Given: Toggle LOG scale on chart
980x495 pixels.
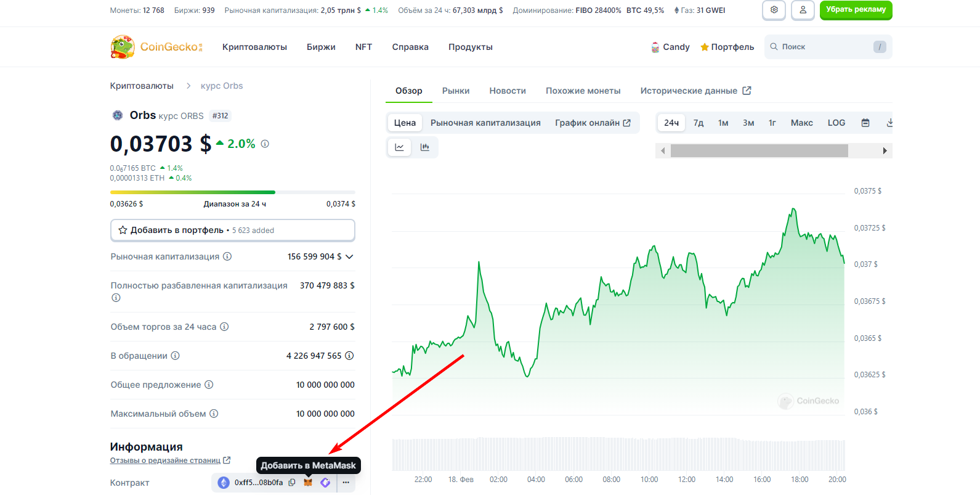Looking at the screenshot, I should coord(836,123).
